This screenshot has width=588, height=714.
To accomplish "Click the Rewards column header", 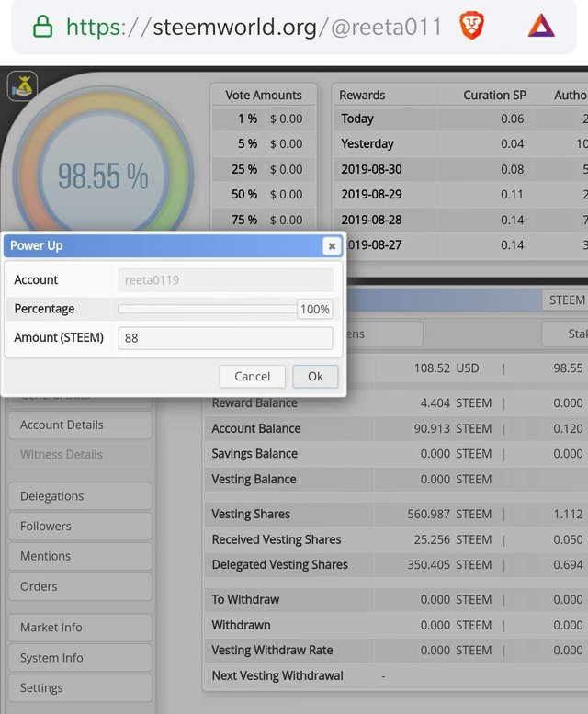I will coord(362,96).
